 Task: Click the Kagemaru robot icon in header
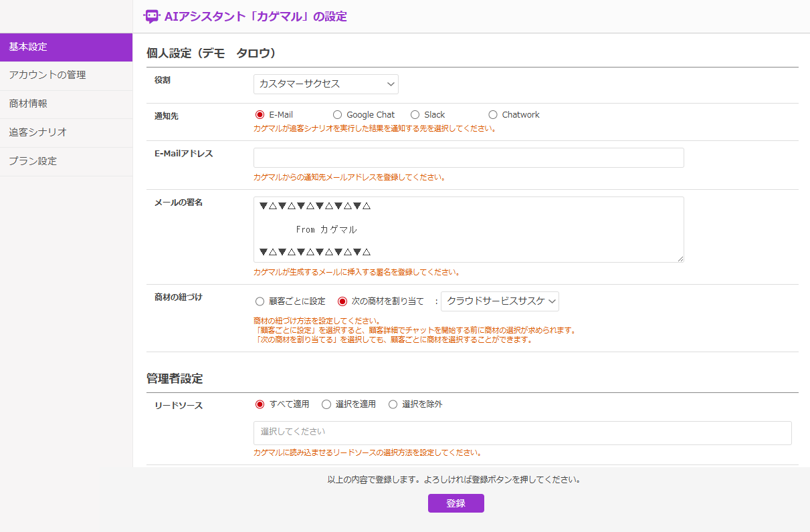pyautogui.click(x=152, y=17)
